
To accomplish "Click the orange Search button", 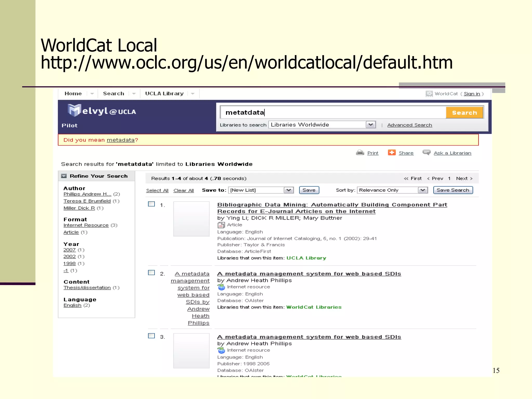I will pyautogui.click(x=464, y=113).
